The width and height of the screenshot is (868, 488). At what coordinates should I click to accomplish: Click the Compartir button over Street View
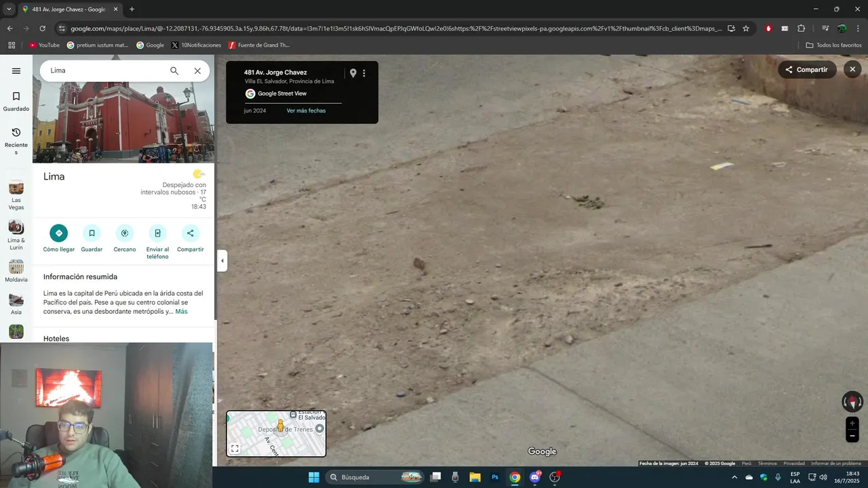[807, 69]
